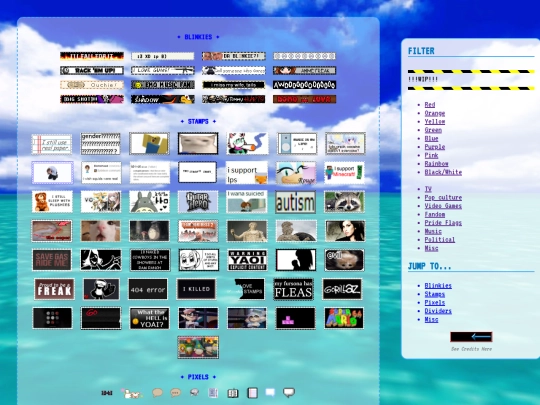Click the pink notebook pixel icon
540x405 pixels.
[252, 393]
